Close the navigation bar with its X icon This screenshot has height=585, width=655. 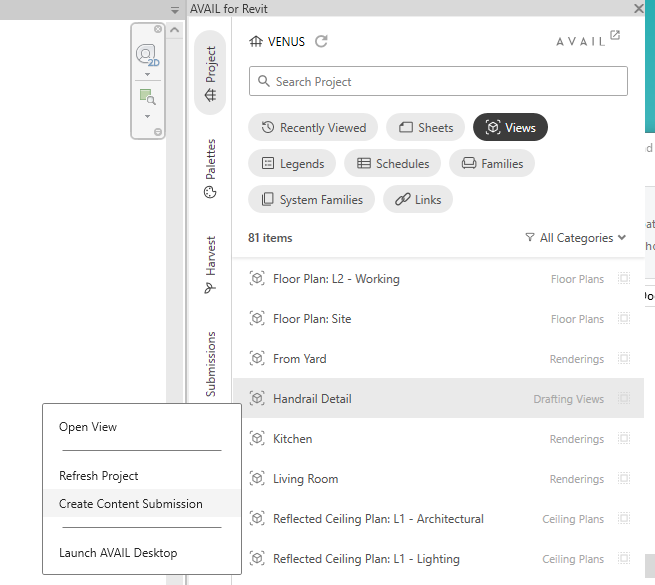pyautogui.click(x=158, y=29)
